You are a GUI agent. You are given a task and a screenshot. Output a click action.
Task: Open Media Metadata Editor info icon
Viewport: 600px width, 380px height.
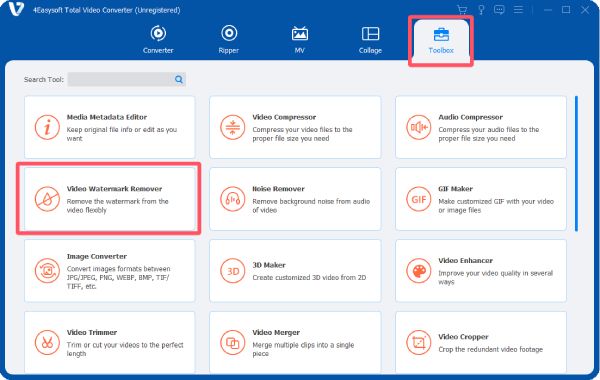click(47, 127)
